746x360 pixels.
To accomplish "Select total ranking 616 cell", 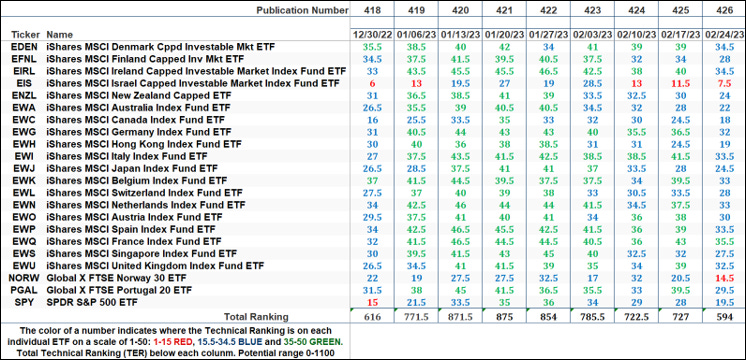I will point(373,317).
